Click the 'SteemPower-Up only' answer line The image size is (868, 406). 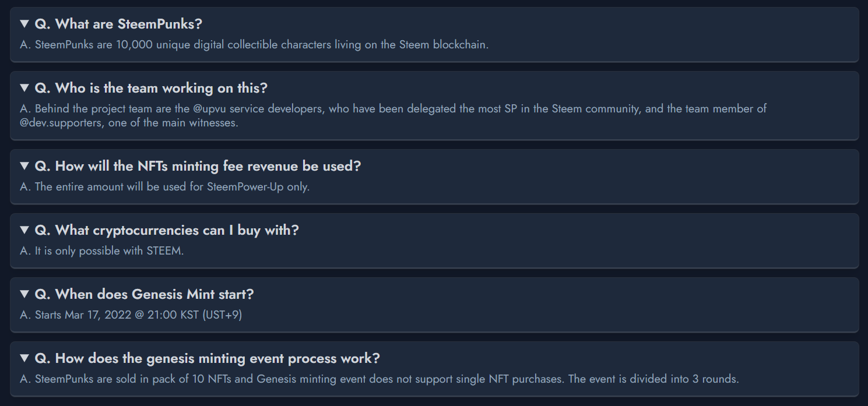coord(164,187)
